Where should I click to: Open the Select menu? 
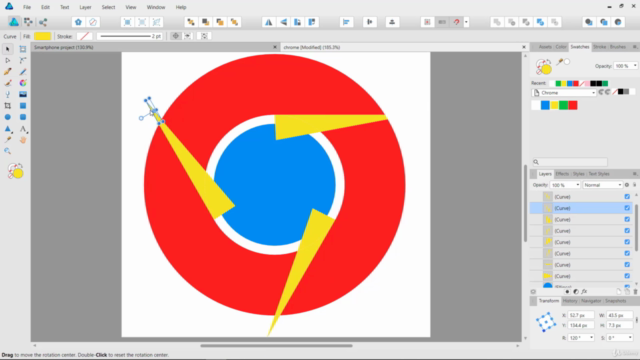click(108, 7)
